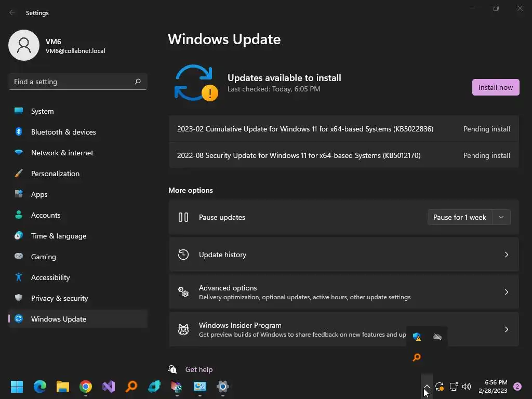
Task: Click Pending install status for KB5012170
Action: click(x=486, y=155)
